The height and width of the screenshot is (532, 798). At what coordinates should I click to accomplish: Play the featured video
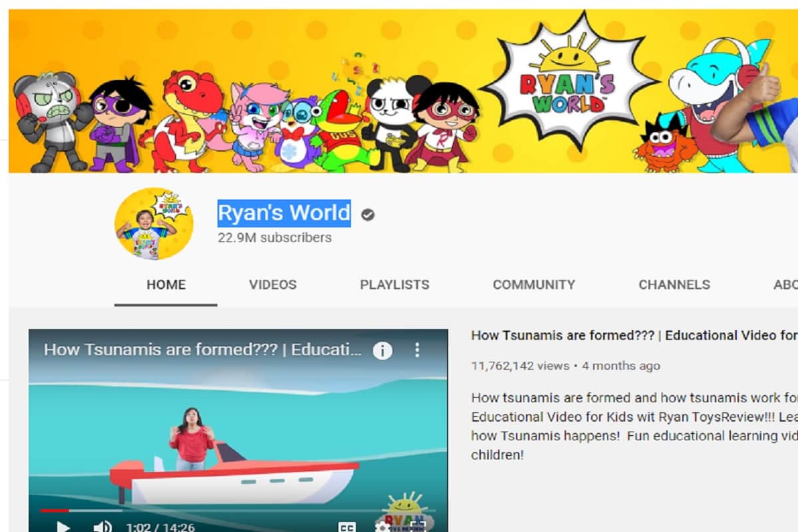[x=63, y=527]
